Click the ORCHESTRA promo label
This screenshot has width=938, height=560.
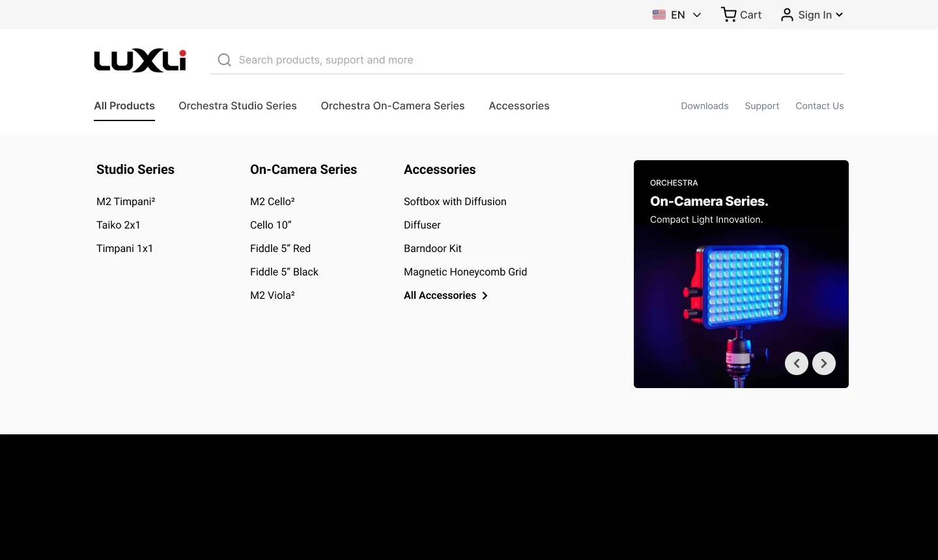[x=674, y=183]
